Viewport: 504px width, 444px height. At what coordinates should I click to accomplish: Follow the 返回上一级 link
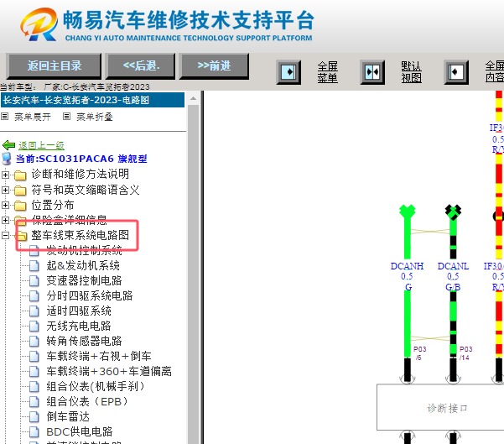pos(41,145)
